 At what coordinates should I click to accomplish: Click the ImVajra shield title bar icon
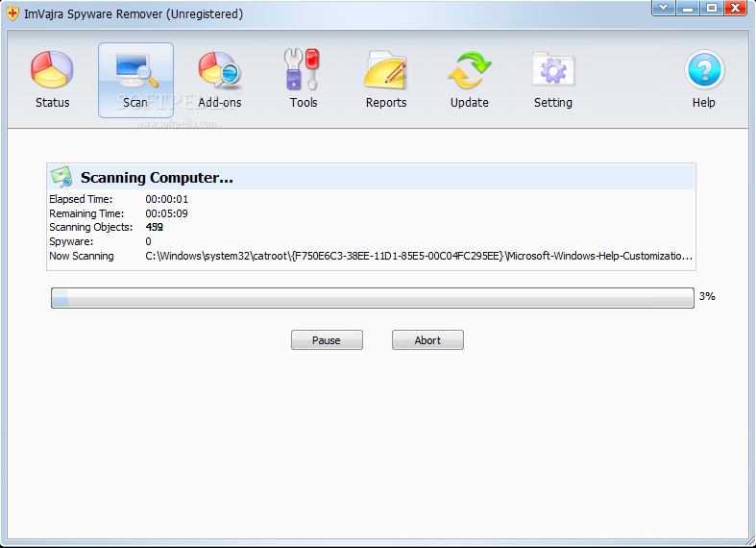point(12,13)
